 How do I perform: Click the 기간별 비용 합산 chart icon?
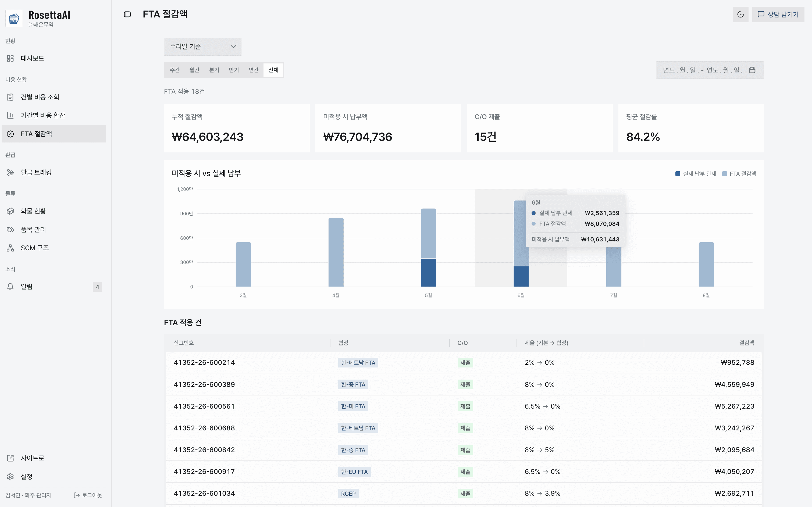pyautogui.click(x=10, y=115)
